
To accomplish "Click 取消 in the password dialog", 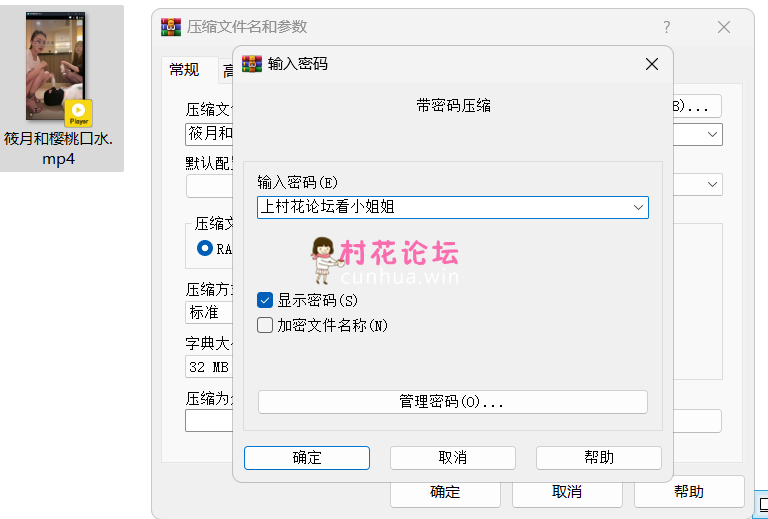I will pyautogui.click(x=452, y=458).
